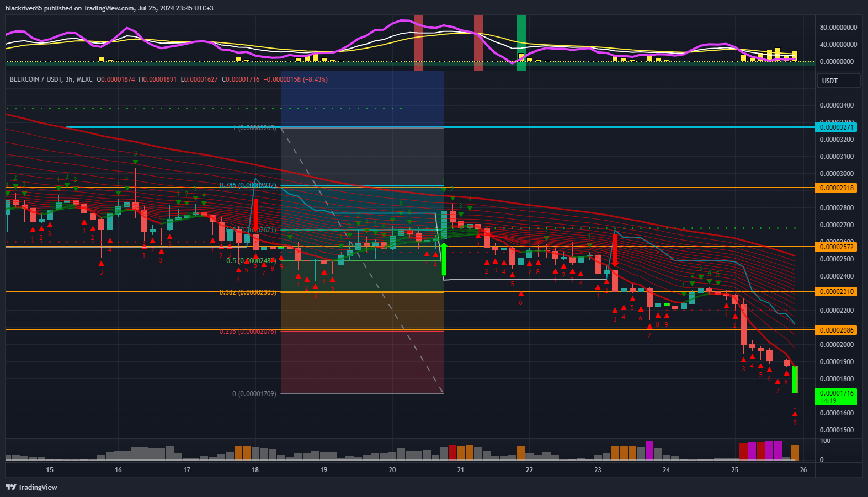Click the Fibonacci 0.382 (0.00002303) label
The image size is (868, 497).
tap(248, 292)
